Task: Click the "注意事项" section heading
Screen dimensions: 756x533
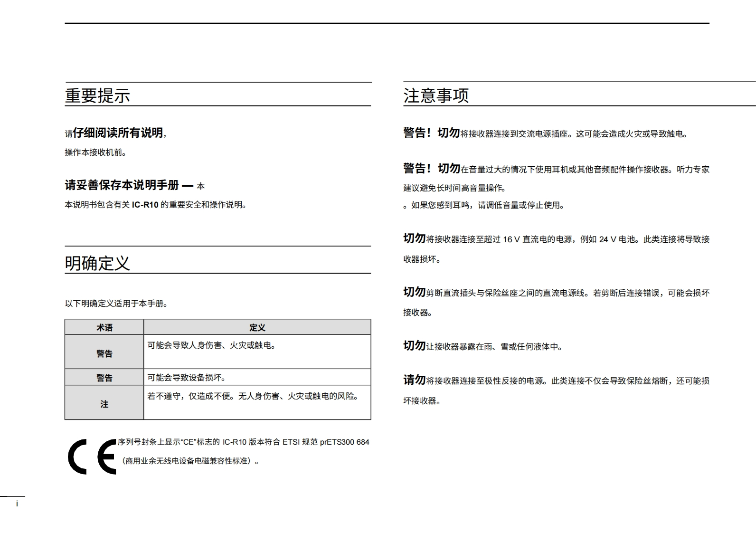Action: 436,95
